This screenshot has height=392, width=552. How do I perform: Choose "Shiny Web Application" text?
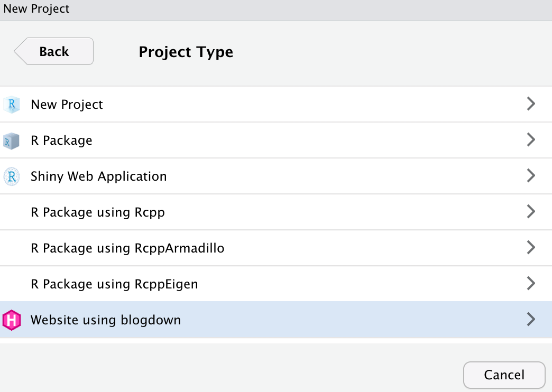point(98,176)
